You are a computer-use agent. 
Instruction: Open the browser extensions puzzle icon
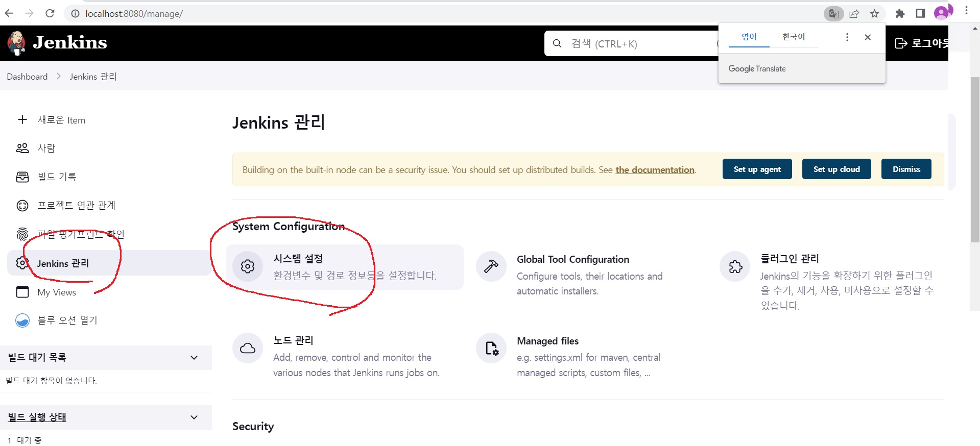[x=900, y=13]
